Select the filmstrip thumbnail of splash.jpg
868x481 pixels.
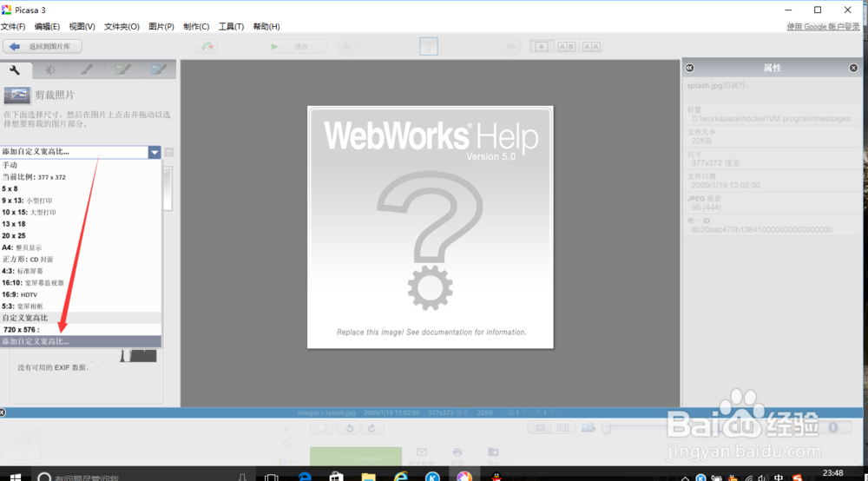point(429,47)
